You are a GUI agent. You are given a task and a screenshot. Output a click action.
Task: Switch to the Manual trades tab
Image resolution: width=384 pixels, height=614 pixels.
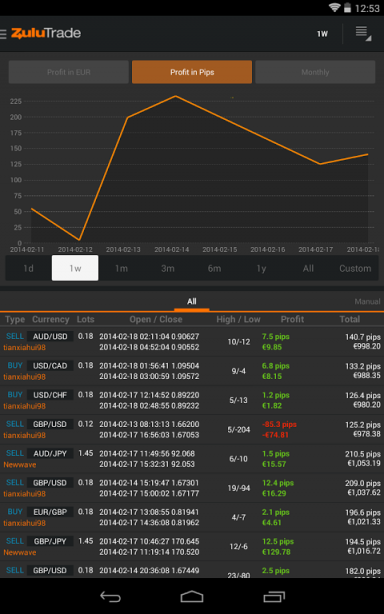pyautogui.click(x=367, y=302)
